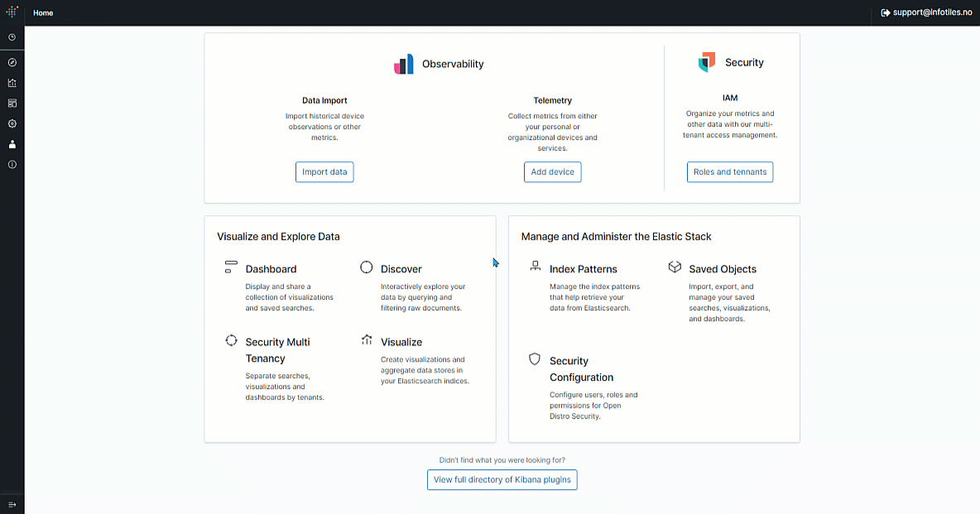Screen dimensions: 980x514
Task: Click the Security shield logo
Action: (x=707, y=62)
